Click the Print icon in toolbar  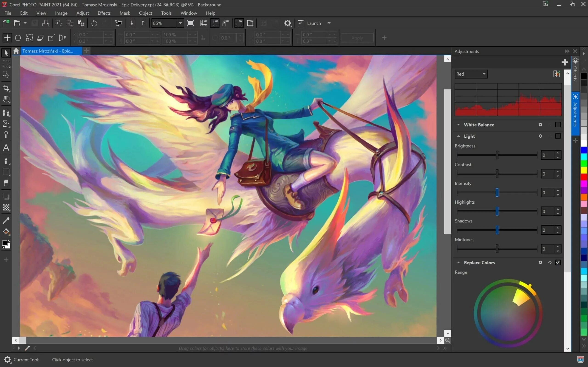pos(46,23)
